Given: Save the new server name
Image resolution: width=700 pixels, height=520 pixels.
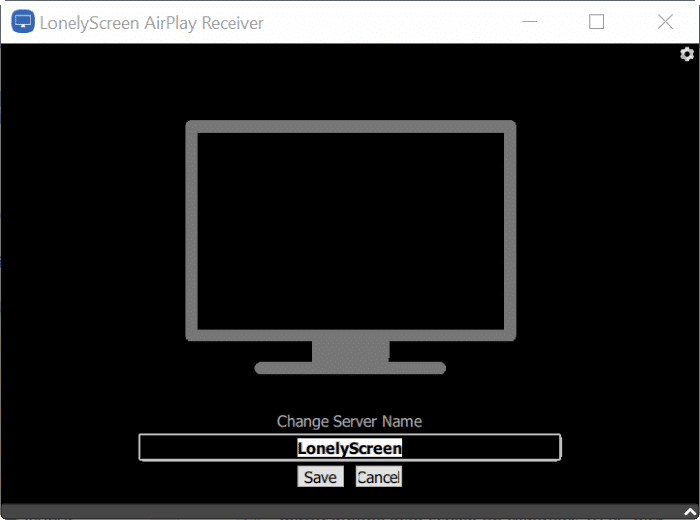Looking at the screenshot, I should click(x=321, y=477).
